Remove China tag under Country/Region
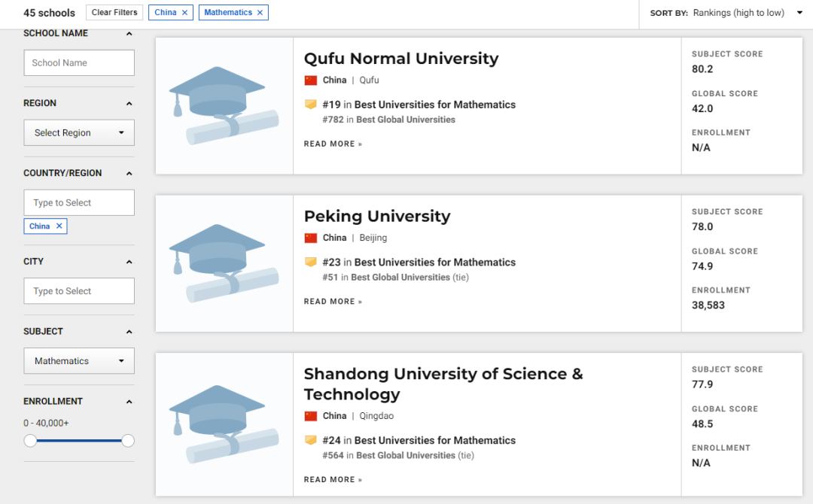 click(59, 226)
